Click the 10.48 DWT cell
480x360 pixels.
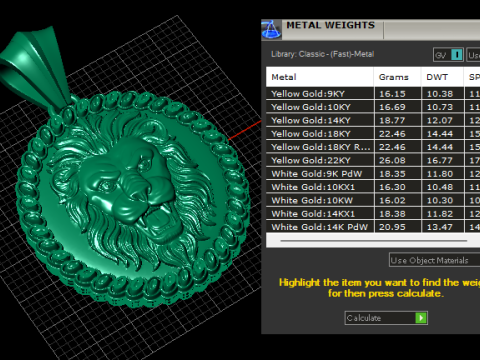click(x=442, y=187)
